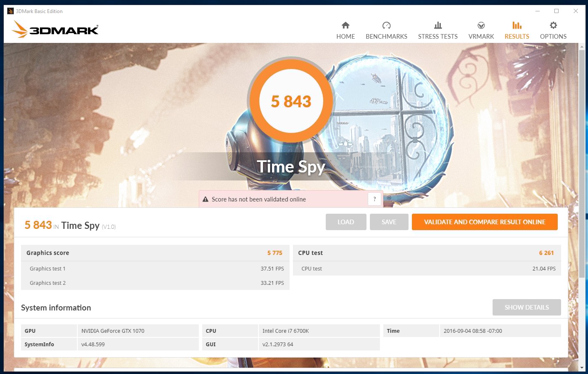Close the 3DMark window

point(575,11)
